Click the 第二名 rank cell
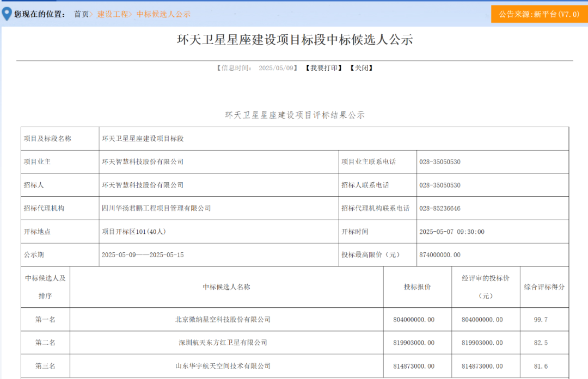This screenshot has width=588, height=379. pyautogui.click(x=45, y=343)
